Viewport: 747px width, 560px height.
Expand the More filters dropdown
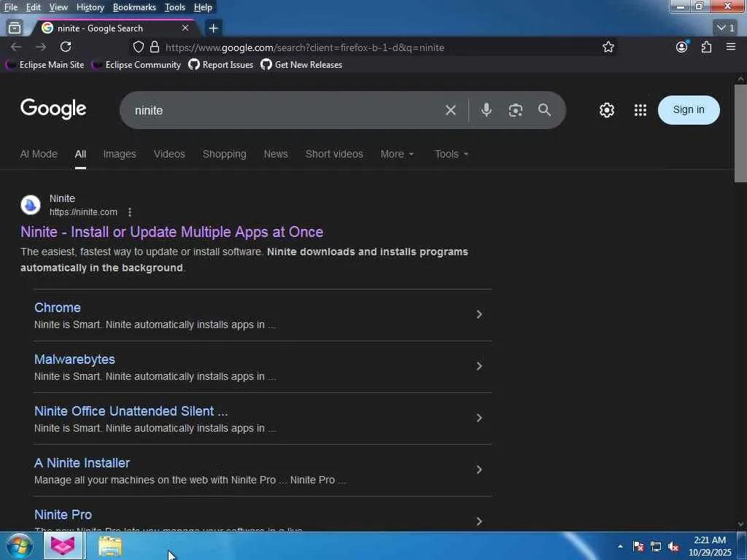(x=397, y=154)
